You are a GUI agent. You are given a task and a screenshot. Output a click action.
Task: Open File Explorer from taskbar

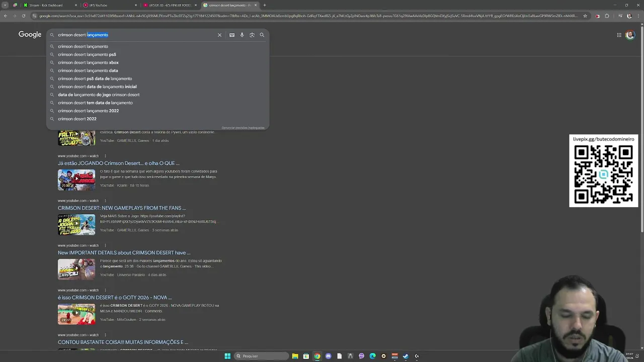(x=295, y=356)
